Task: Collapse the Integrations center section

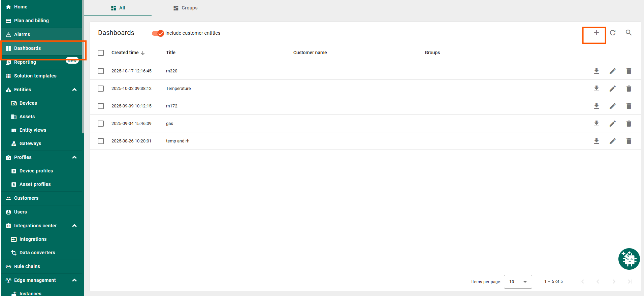Action: pyautogui.click(x=74, y=226)
